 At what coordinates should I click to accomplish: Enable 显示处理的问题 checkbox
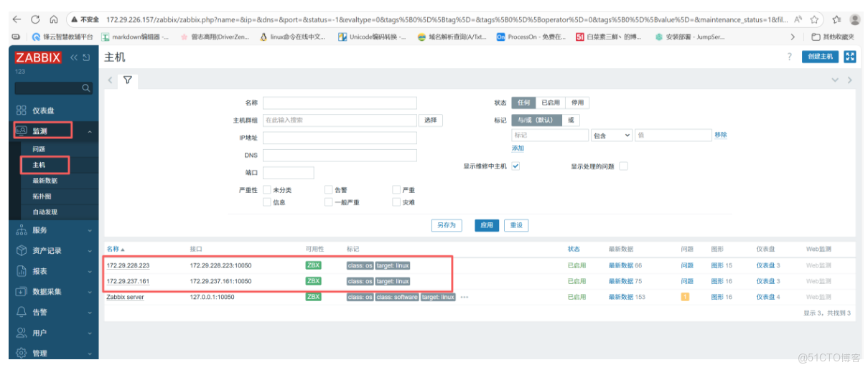click(x=623, y=166)
